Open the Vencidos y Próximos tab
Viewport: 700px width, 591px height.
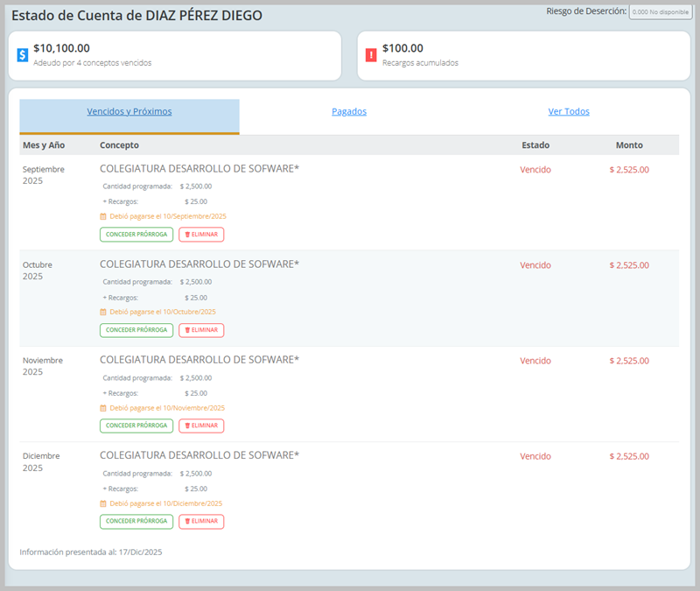coord(129,112)
